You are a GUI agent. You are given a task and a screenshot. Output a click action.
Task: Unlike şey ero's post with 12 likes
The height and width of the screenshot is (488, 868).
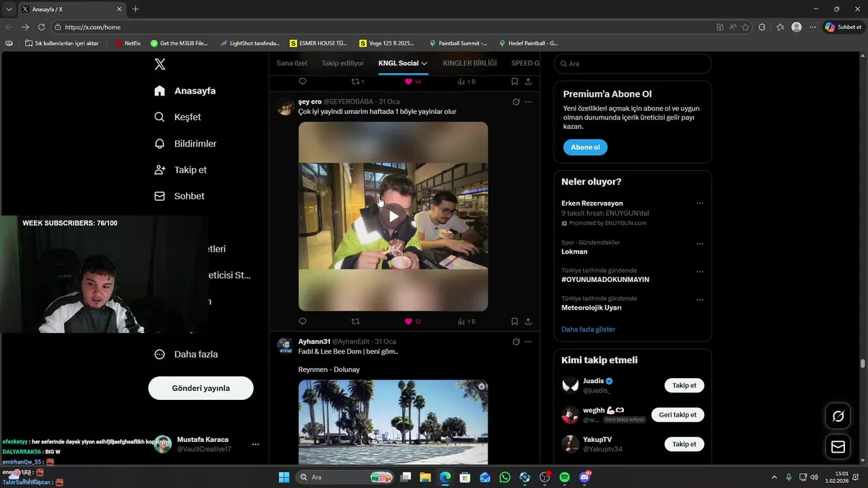412,321
